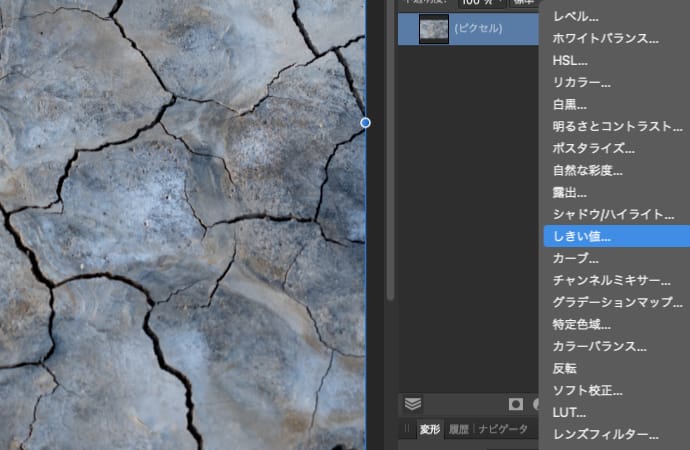Image resolution: width=690 pixels, height=450 pixels.
Task: Open the ナビゲータ tab
Action: tap(503, 429)
